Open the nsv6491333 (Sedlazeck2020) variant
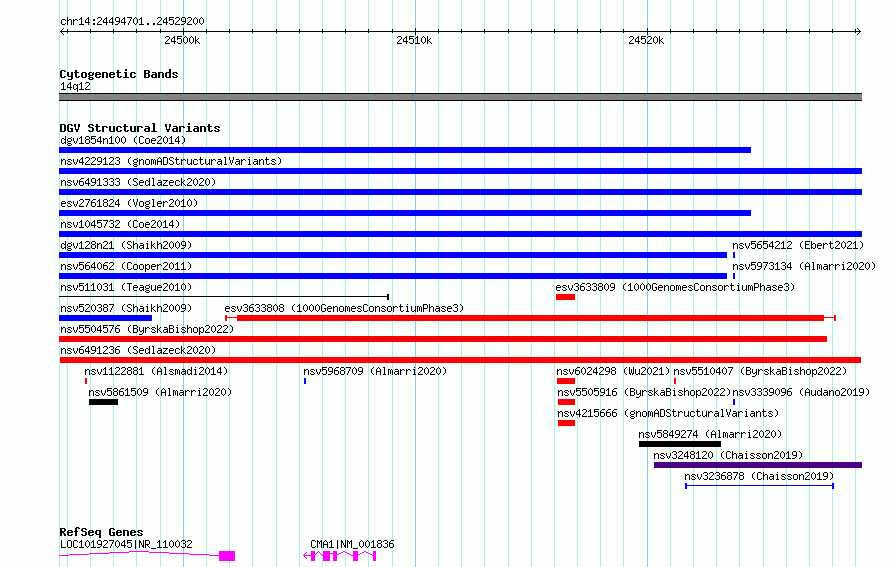890x567 pixels. coord(138,182)
